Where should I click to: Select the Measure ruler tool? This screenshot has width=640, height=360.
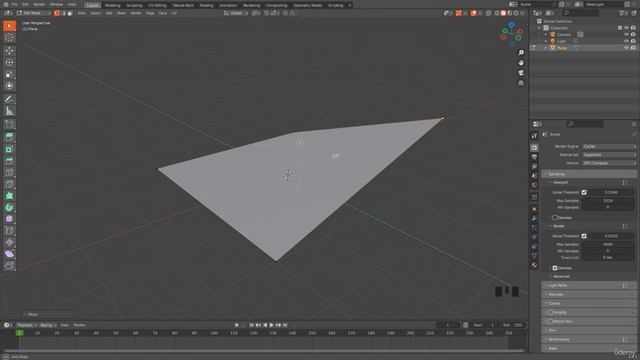tap(9, 111)
